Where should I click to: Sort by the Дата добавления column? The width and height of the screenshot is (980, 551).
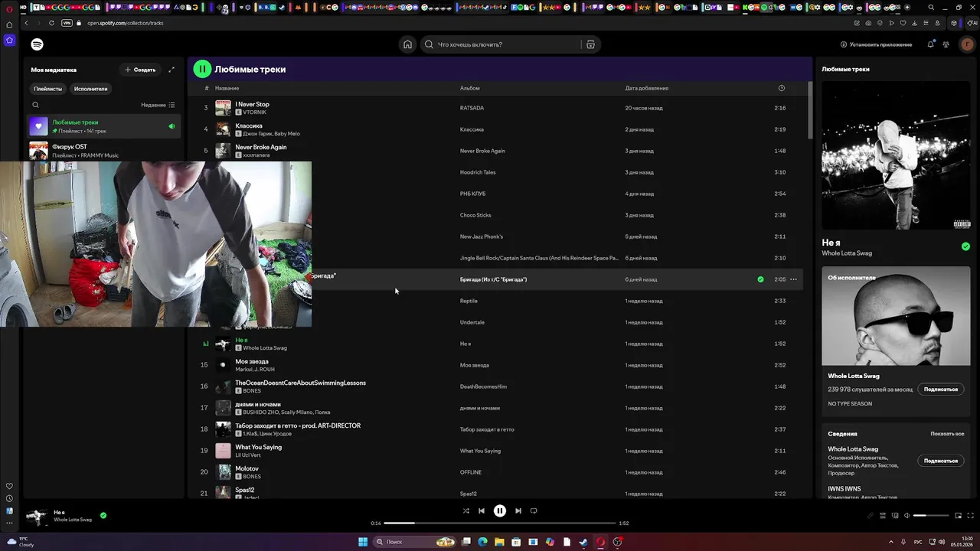point(646,88)
